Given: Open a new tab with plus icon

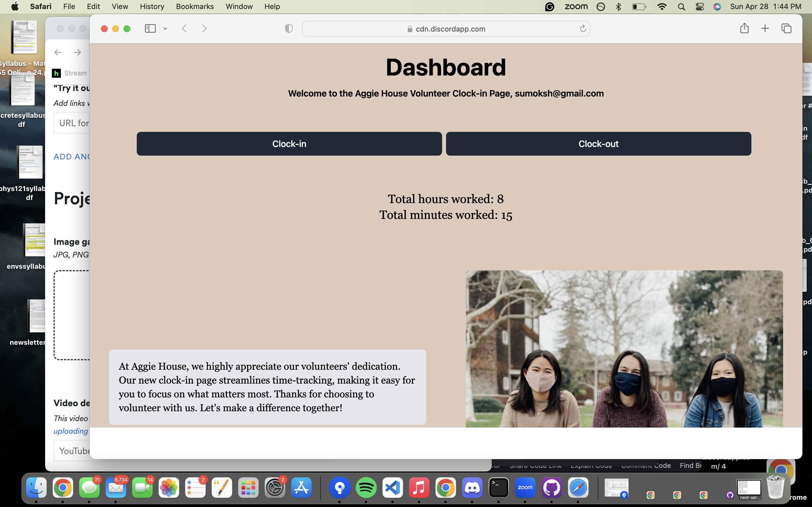Looking at the screenshot, I should click(765, 28).
